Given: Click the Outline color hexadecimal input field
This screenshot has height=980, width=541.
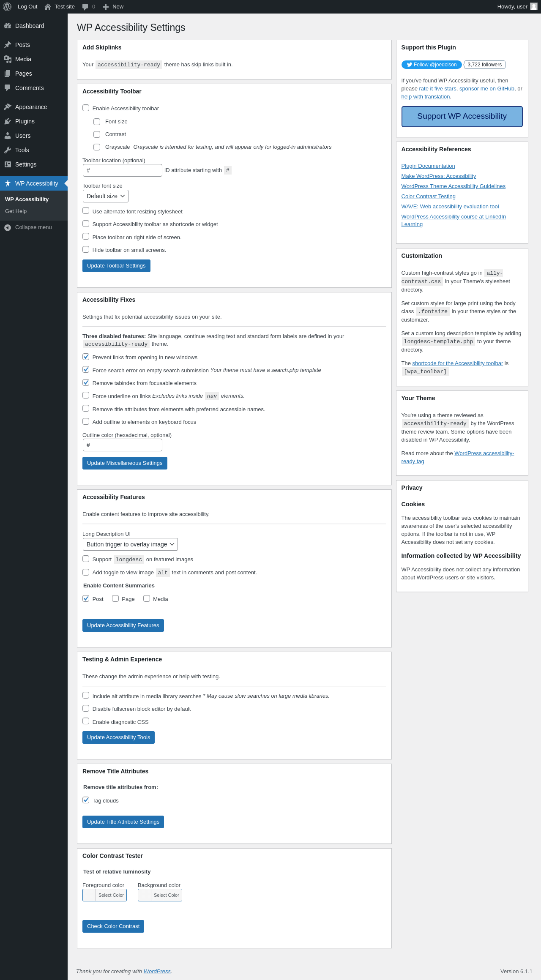Looking at the screenshot, I should pos(123,445).
